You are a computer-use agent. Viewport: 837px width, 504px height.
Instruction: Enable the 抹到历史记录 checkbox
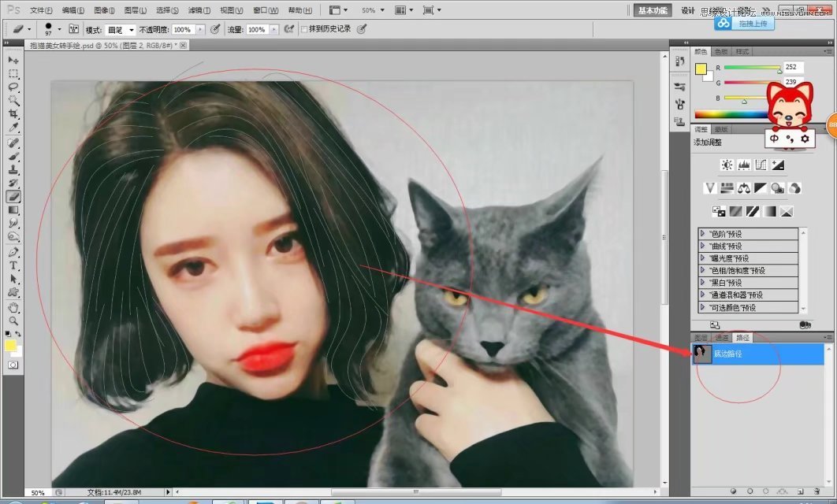point(304,29)
